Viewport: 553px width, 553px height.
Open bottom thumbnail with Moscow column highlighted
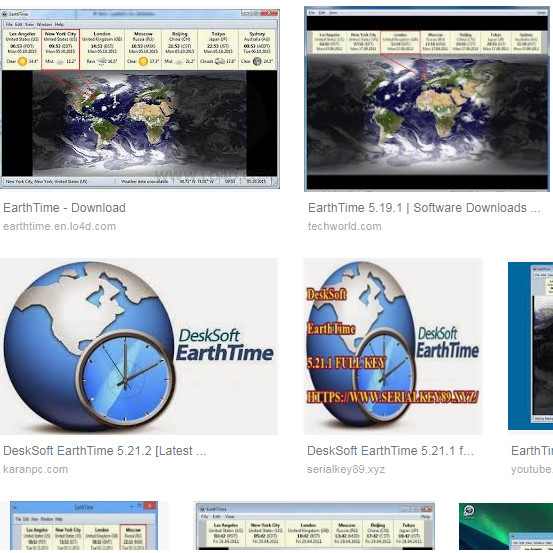click(84, 525)
